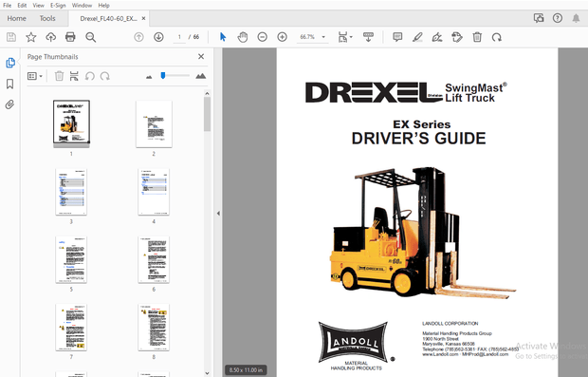Open the thumbnail options dropdown menu
Screen dimensions: 588x377
35,76
